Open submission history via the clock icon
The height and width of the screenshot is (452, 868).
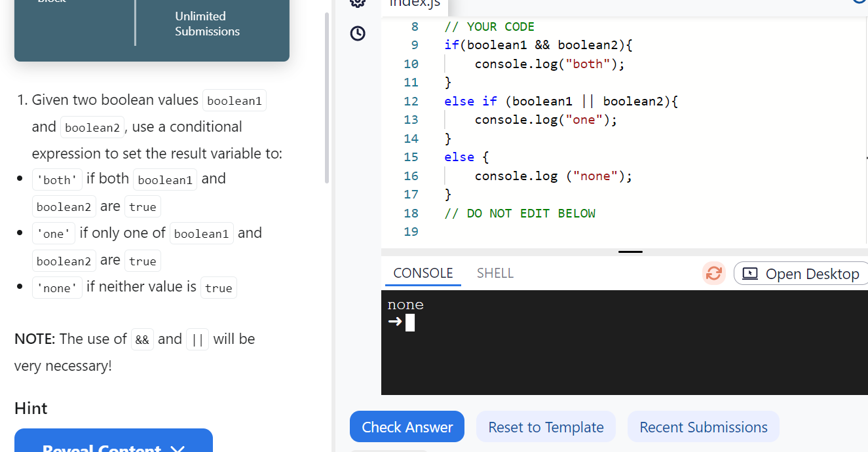pyautogui.click(x=357, y=33)
